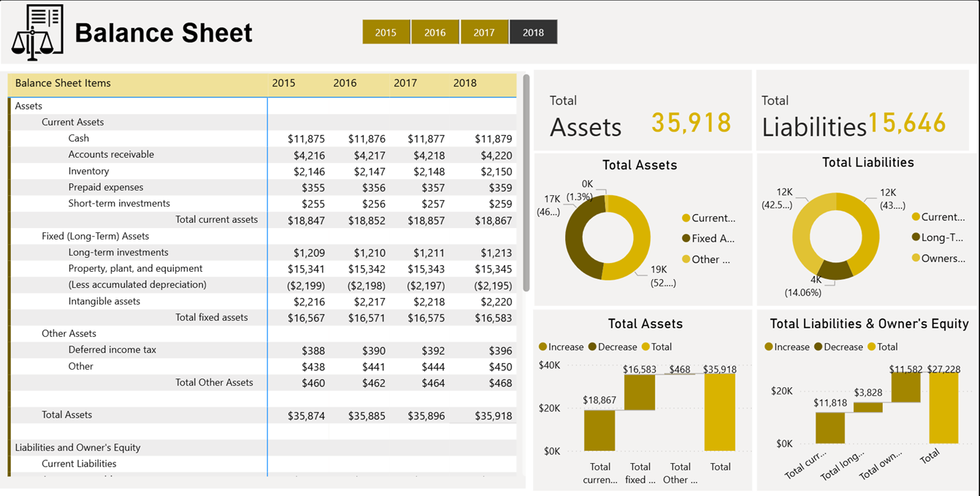The height and width of the screenshot is (496, 980).
Task: Switch to the 2016 year tab
Action: click(x=435, y=31)
